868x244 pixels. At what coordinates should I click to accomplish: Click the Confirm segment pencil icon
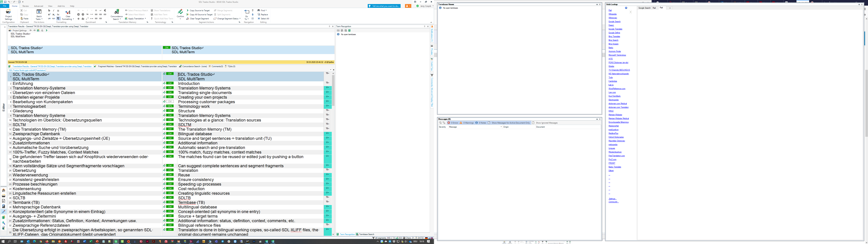[180, 12]
